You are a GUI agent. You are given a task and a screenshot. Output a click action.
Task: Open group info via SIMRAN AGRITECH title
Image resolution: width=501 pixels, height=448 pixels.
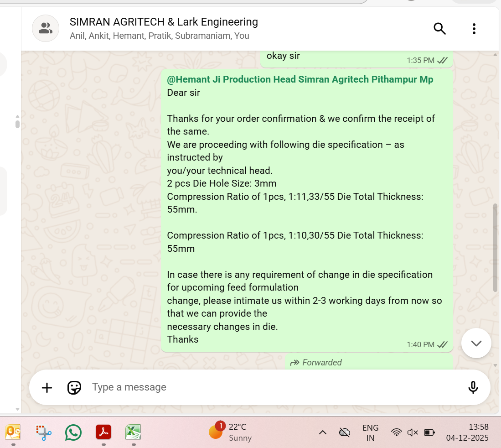(164, 22)
